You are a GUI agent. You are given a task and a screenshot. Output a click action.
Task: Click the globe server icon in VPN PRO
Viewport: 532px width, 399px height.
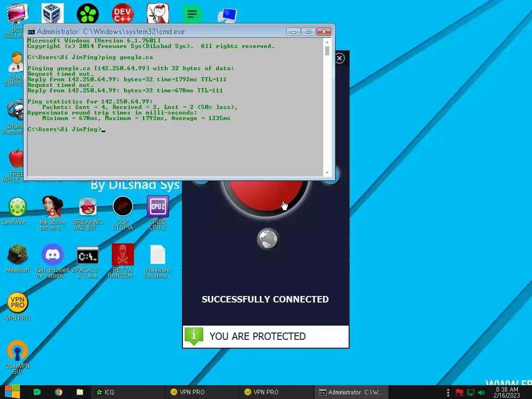click(268, 239)
